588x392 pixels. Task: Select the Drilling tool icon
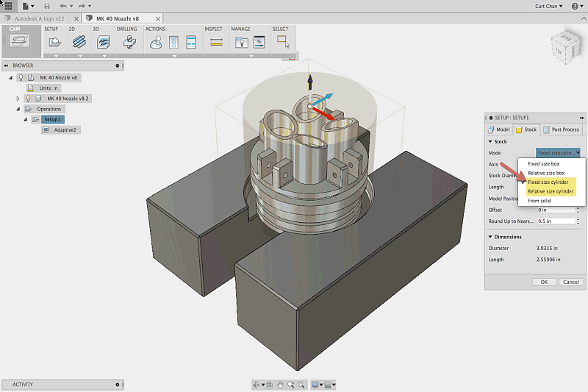point(129,42)
